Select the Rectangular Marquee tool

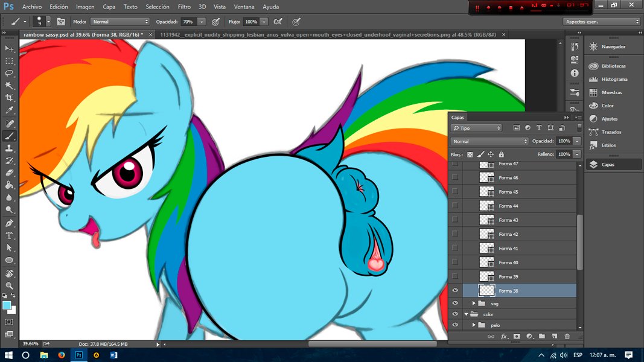[9, 61]
